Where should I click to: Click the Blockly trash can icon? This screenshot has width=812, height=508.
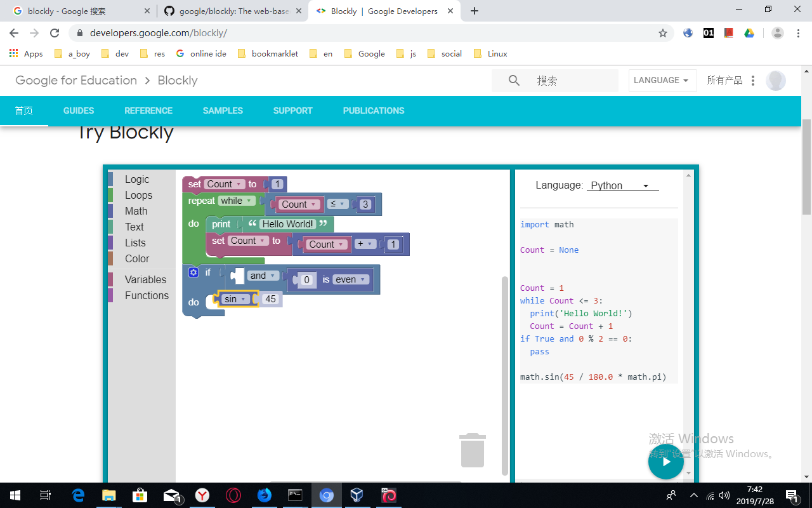pos(473,450)
